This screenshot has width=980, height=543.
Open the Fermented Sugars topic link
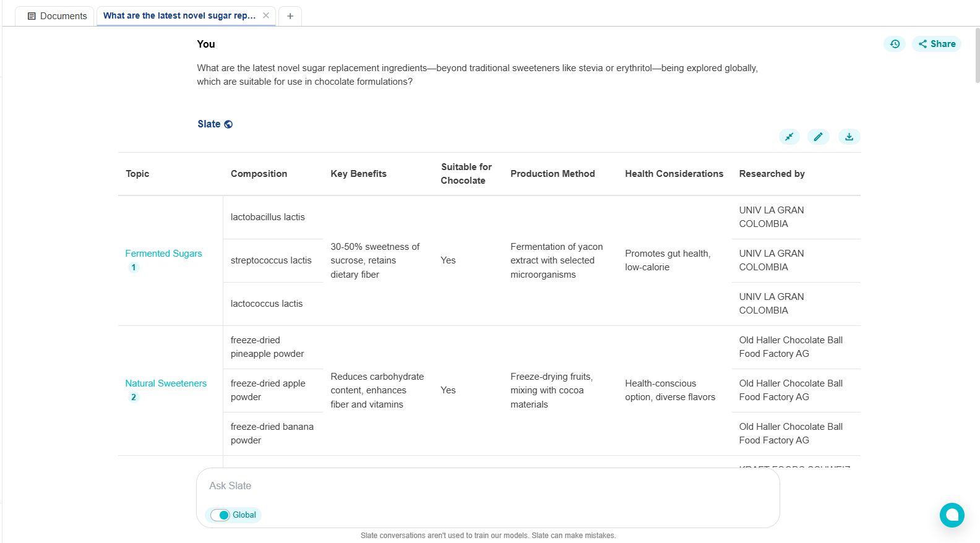point(163,254)
